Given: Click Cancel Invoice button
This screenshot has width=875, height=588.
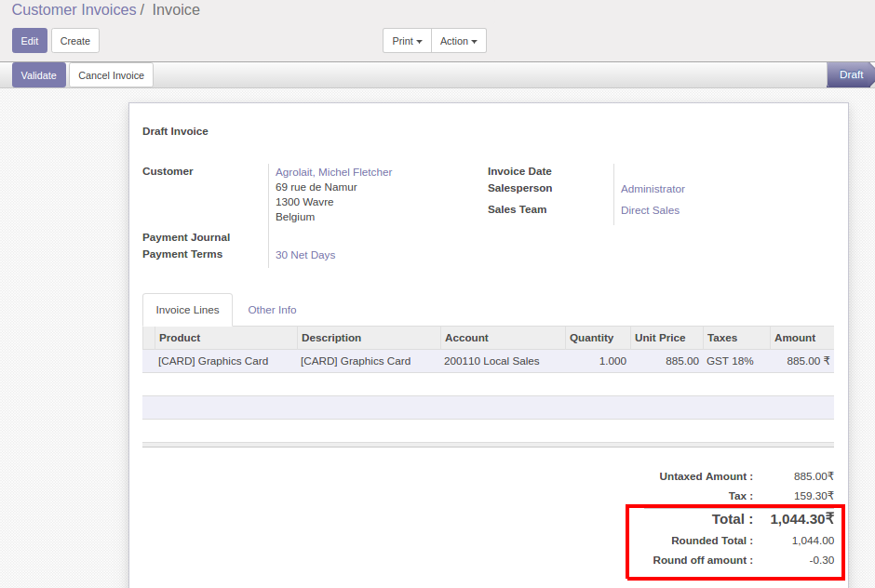Looking at the screenshot, I should click(x=111, y=75).
